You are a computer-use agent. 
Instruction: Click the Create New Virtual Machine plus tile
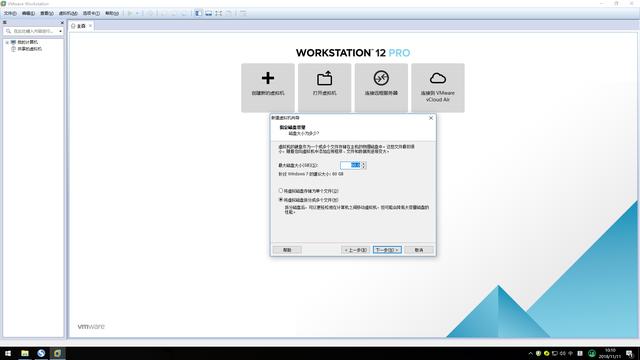(x=268, y=87)
